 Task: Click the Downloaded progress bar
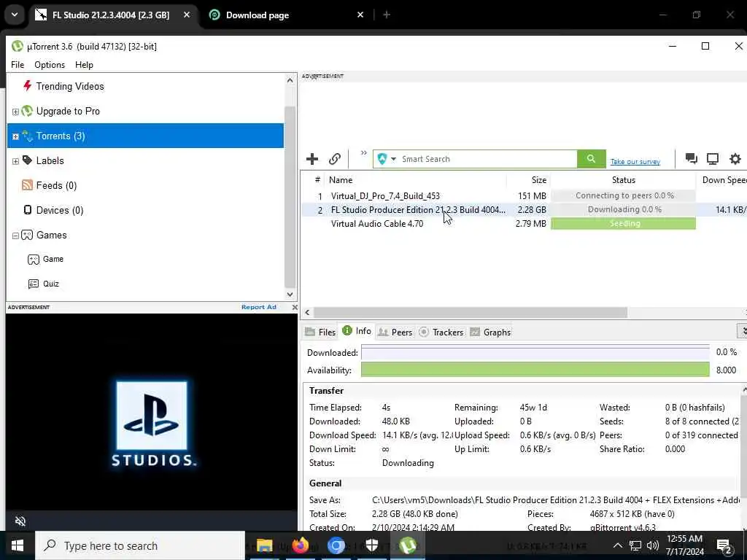[x=535, y=352]
